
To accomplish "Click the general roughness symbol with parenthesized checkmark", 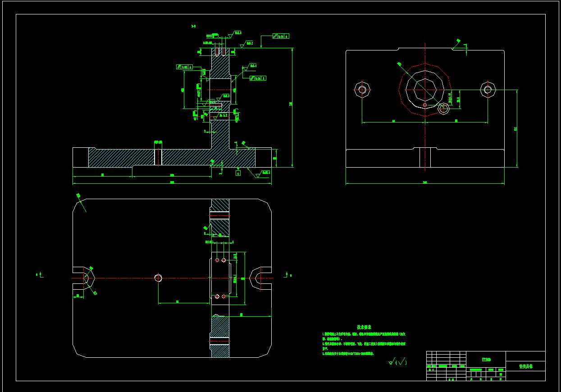I will (x=397, y=361).
